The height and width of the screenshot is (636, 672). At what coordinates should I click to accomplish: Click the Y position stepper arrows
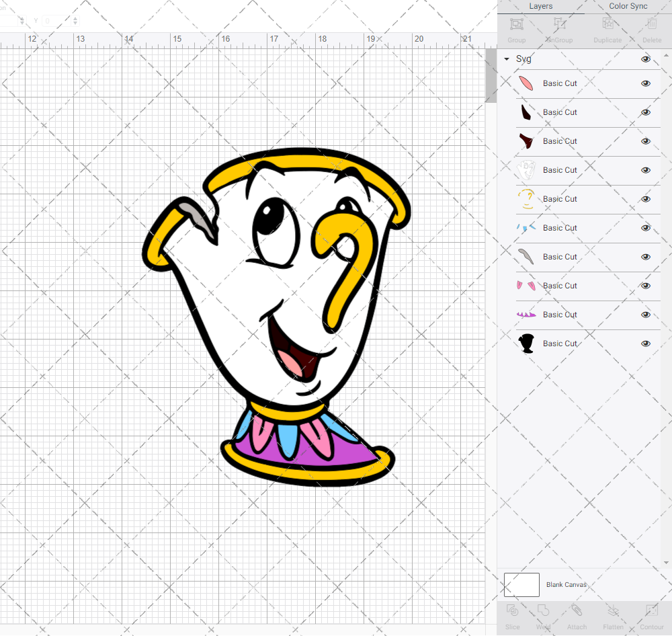tap(75, 21)
